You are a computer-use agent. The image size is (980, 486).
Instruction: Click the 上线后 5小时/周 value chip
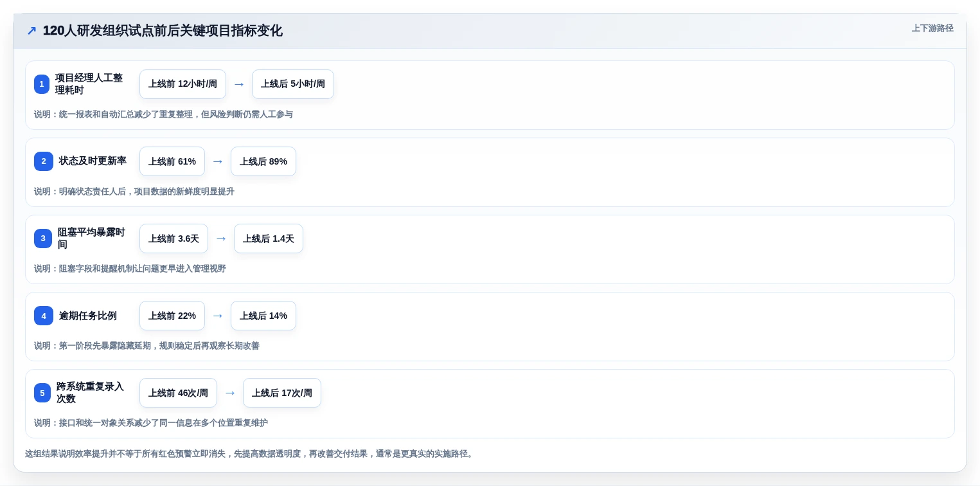click(x=293, y=84)
